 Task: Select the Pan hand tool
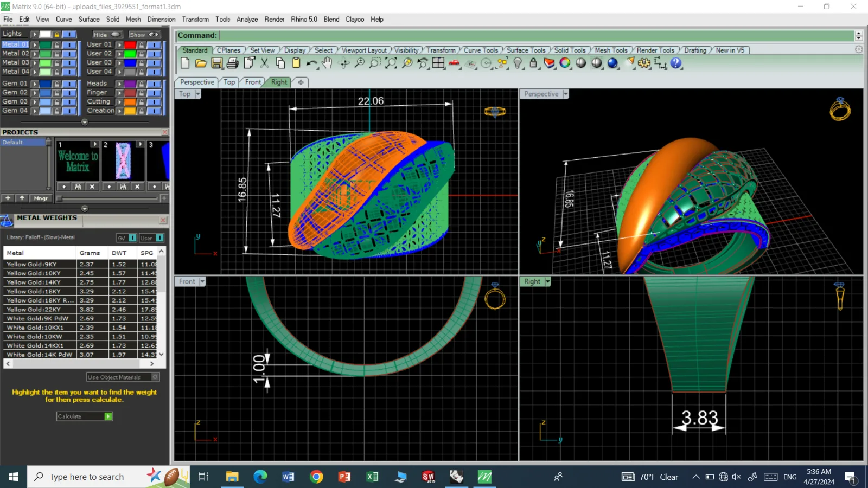[x=327, y=63]
